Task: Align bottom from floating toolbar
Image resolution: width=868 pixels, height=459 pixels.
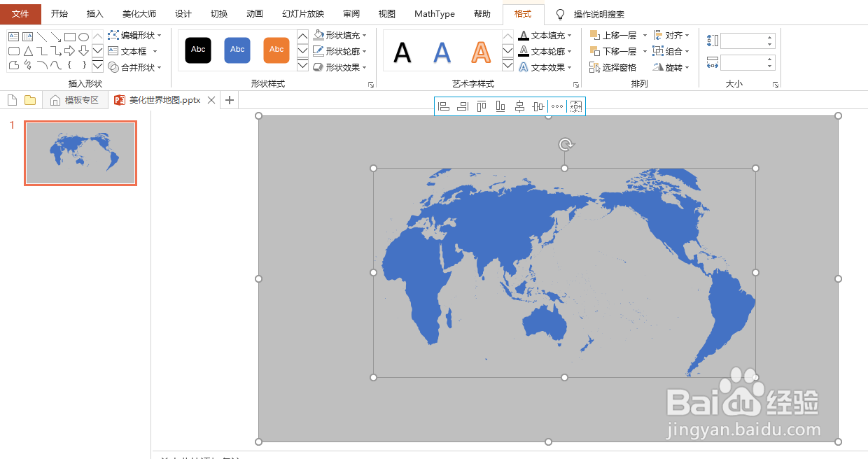Action: point(500,106)
